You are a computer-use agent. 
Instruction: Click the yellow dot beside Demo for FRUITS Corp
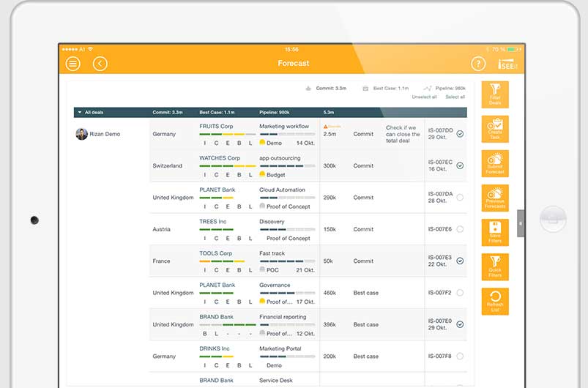[x=262, y=143]
